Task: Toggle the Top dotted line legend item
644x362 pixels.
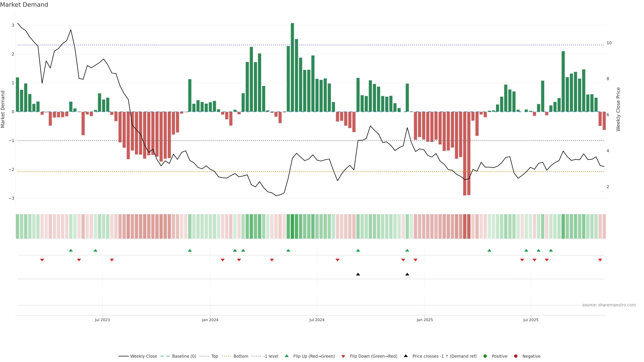Action: point(214,356)
